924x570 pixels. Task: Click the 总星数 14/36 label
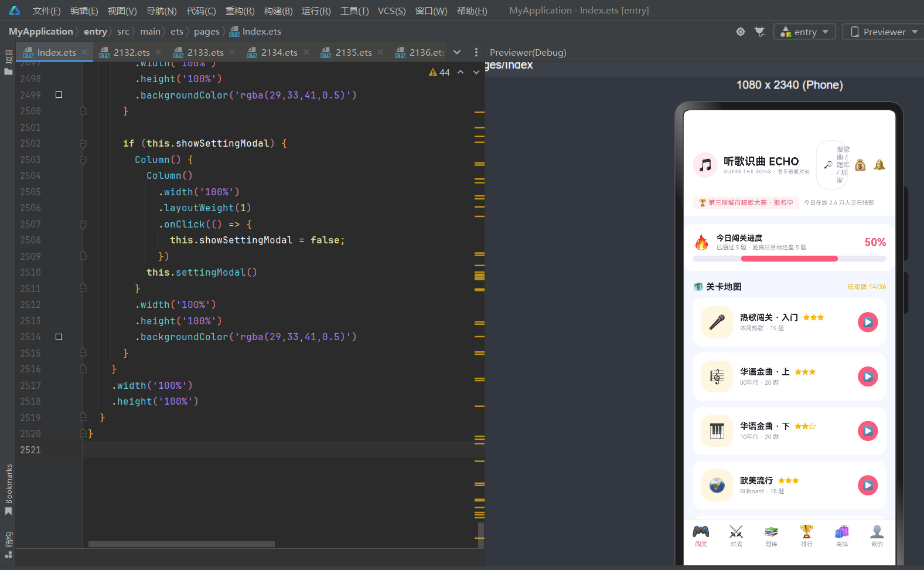point(867,287)
